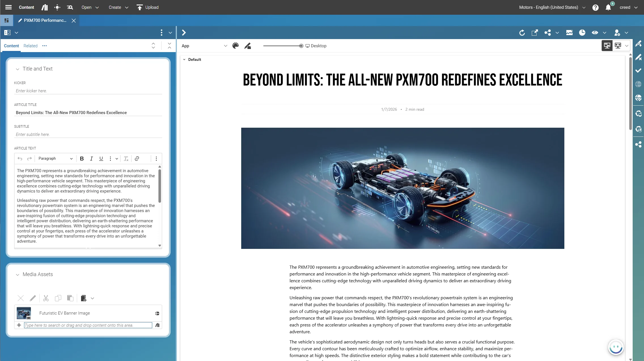This screenshot has width=644, height=361.
Task: Click the notifications bell icon
Action: pos(608,7)
